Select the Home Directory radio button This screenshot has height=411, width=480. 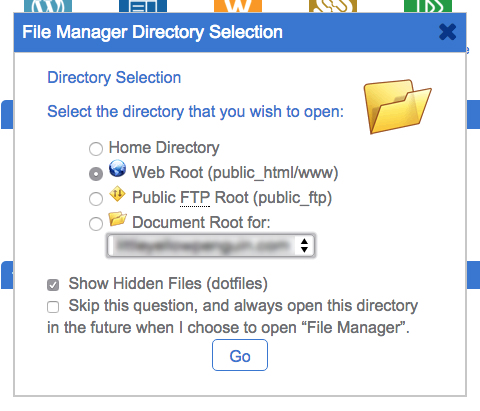[x=96, y=149]
